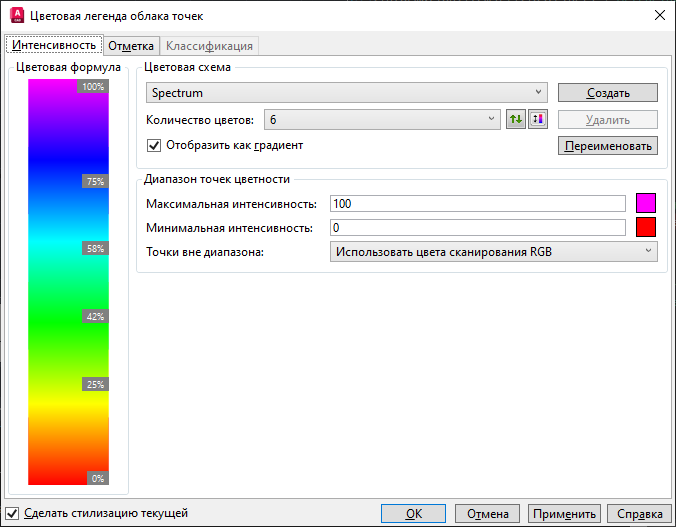Click the 58% label on gradient
Screen dimensions: 676x527
95,248
